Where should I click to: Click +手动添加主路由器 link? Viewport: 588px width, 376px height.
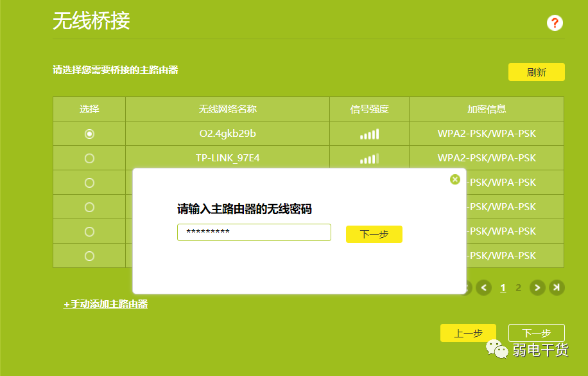coord(105,304)
